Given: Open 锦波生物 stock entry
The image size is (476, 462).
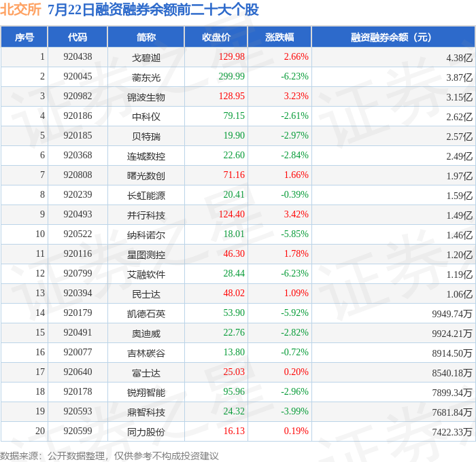Looking at the screenshot, I should [146, 97].
